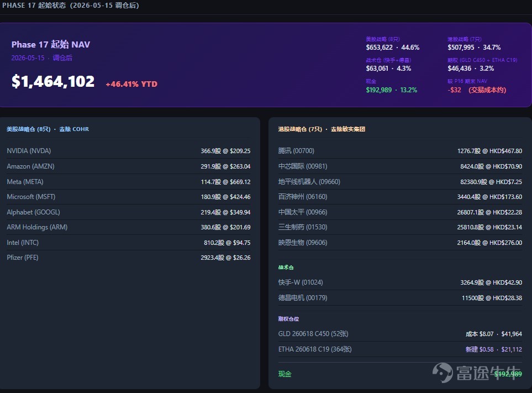Select the NVIDIA (NVDA) row
This screenshot has width=532, height=393.
(129, 151)
